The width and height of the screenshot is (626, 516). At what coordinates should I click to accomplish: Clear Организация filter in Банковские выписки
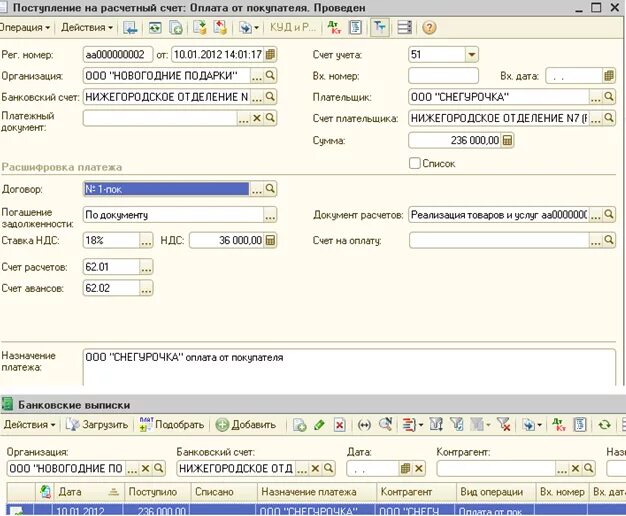tap(145, 468)
